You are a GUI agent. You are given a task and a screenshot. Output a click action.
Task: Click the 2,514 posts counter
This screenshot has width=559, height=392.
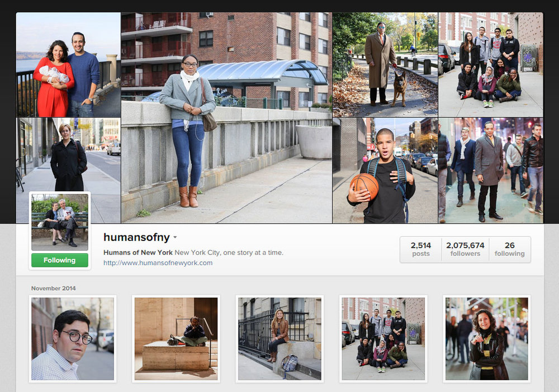coord(421,249)
